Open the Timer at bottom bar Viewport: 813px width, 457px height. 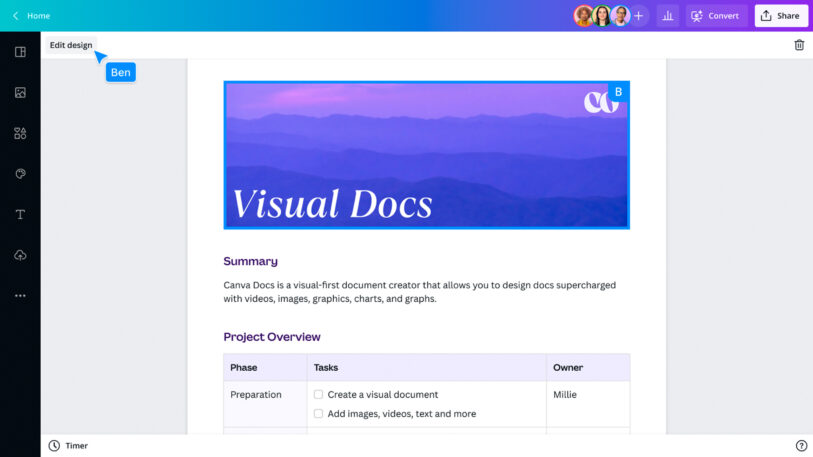pos(68,446)
